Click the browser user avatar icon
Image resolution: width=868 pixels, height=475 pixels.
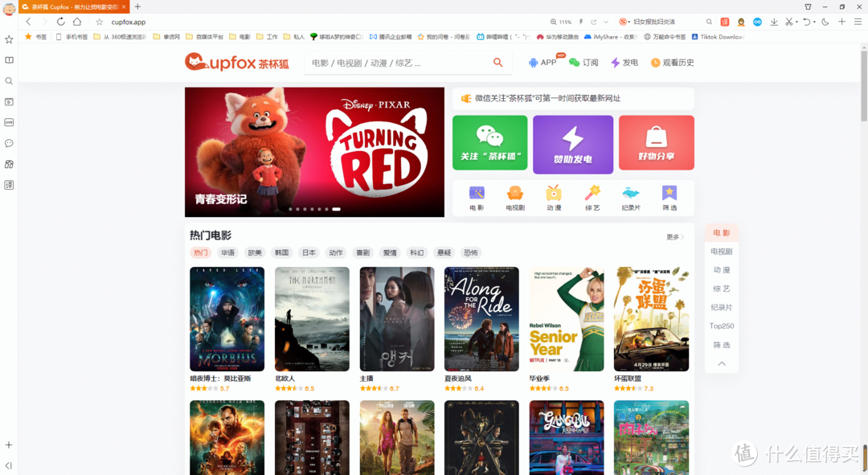[x=9, y=9]
